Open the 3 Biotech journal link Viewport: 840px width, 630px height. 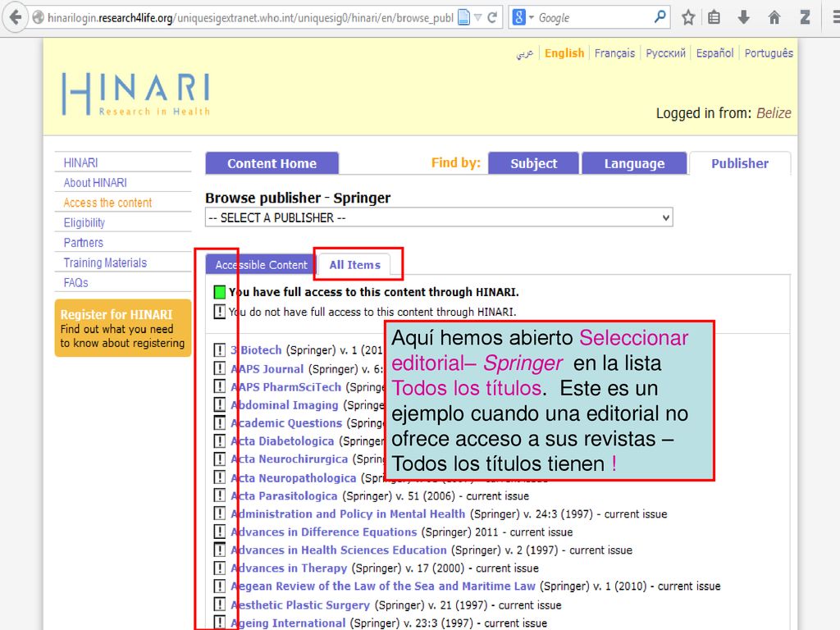click(x=256, y=349)
